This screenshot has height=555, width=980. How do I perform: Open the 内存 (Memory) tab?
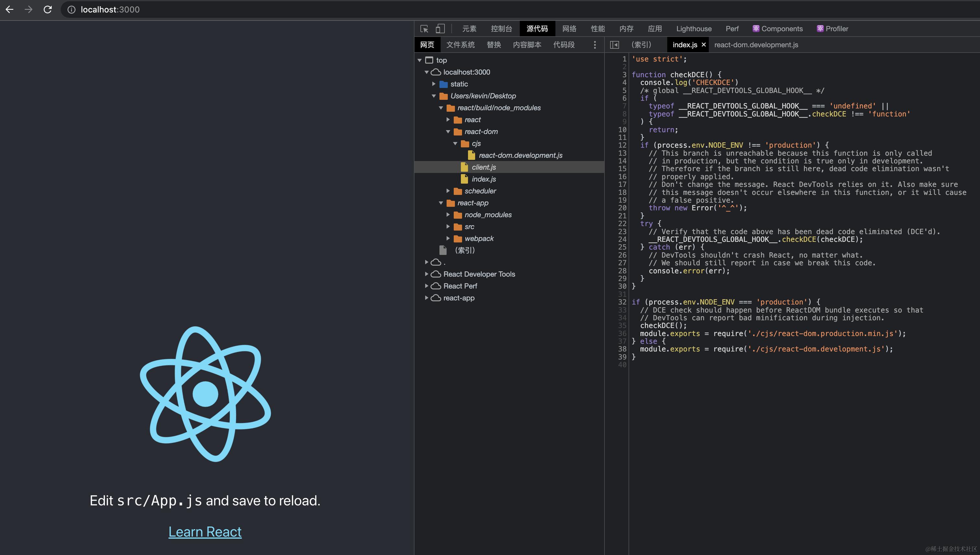pos(626,28)
